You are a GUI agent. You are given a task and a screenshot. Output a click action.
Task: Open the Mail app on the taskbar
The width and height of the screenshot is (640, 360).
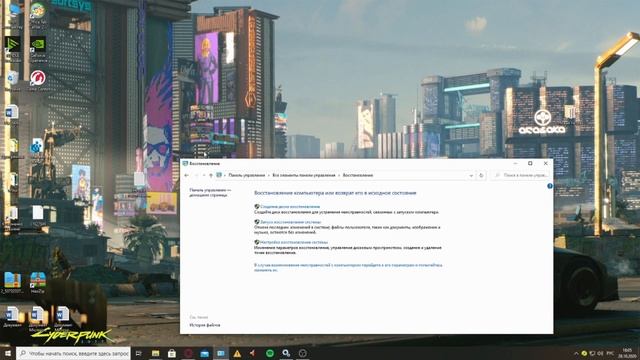tap(204, 353)
